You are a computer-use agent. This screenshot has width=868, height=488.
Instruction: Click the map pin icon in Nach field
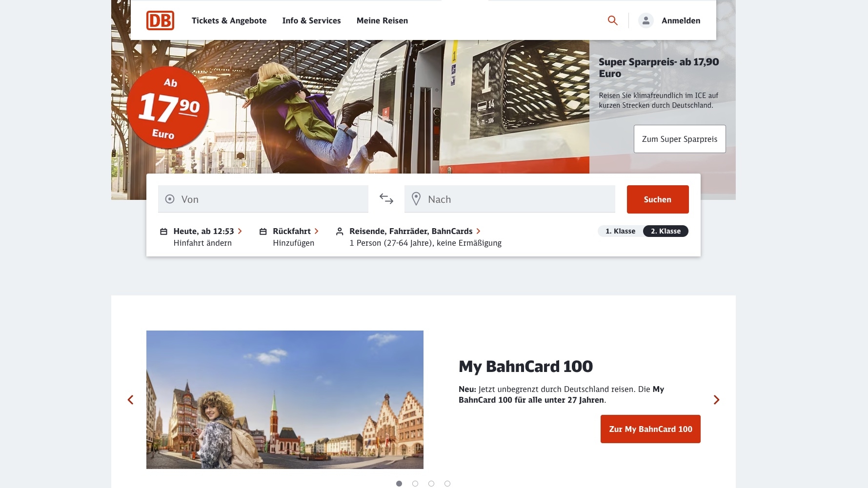pyautogui.click(x=416, y=199)
